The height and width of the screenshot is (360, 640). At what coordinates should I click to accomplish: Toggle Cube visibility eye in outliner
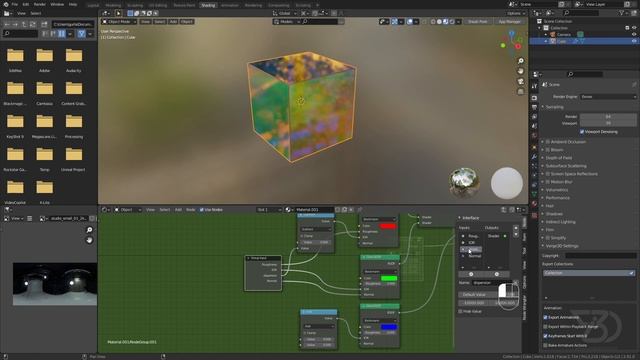pos(634,41)
